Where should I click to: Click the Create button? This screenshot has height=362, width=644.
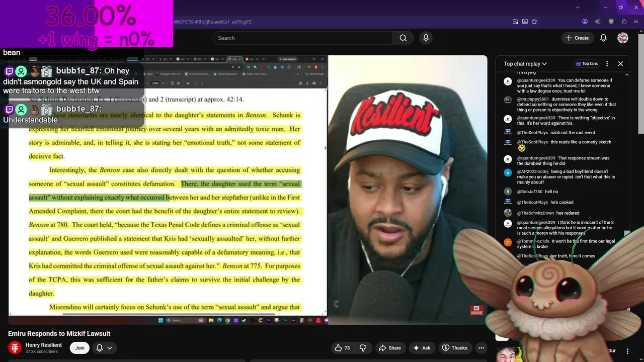[577, 38]
